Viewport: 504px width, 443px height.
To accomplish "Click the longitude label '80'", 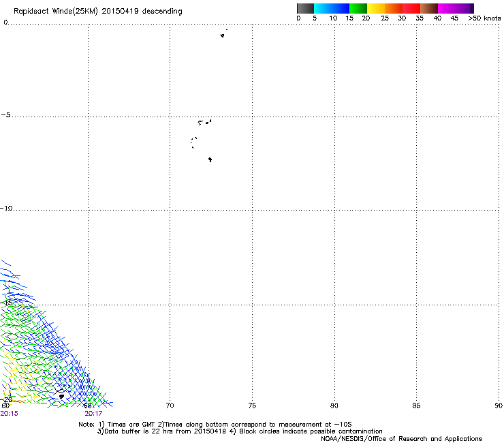I will pyautogui.click(x=334, y=406).
